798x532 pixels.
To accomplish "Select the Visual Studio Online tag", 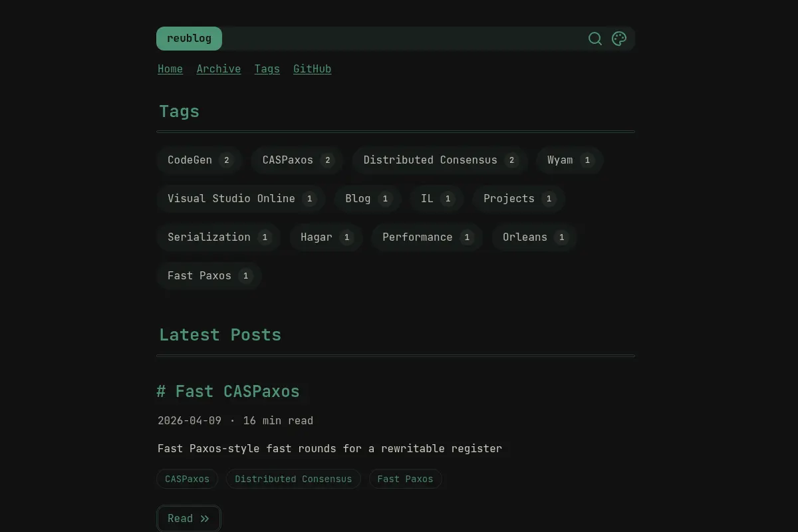I will [241, 199].
